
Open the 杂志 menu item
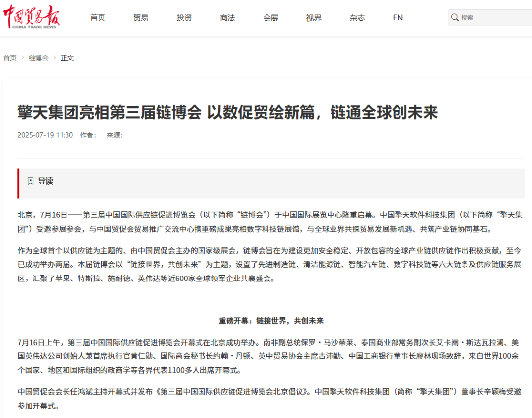coord(357,18)
